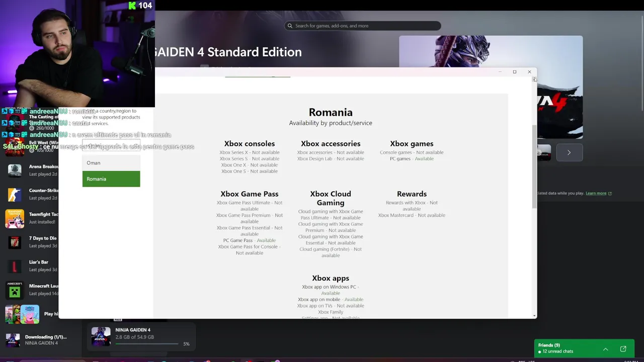Click the Xbox games heading
This screenshot has width=644, height=362.
tap(412, 144)
